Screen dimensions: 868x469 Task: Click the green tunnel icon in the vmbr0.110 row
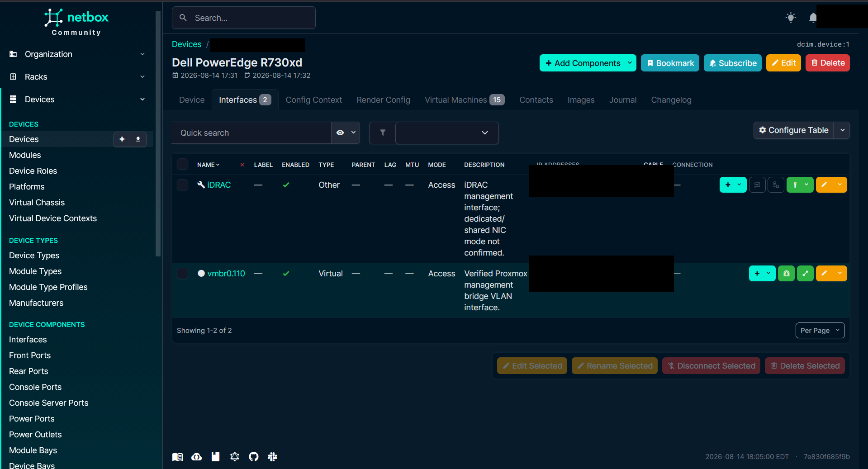click(x=787, y=273)
